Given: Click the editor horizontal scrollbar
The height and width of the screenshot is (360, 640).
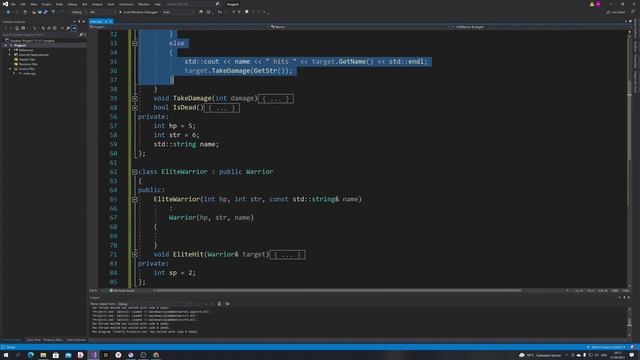Looking at the screenshot, I should click(338, 291).
